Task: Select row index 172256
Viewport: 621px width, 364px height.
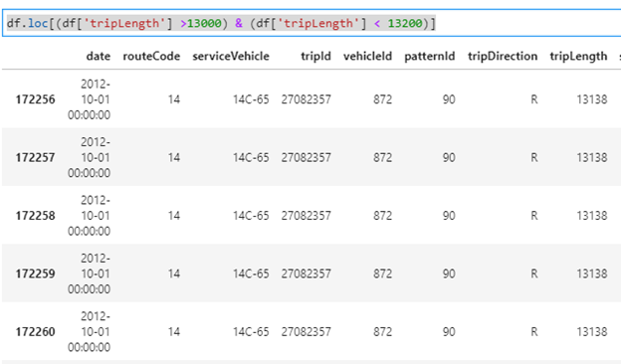Action: point(35,99)
